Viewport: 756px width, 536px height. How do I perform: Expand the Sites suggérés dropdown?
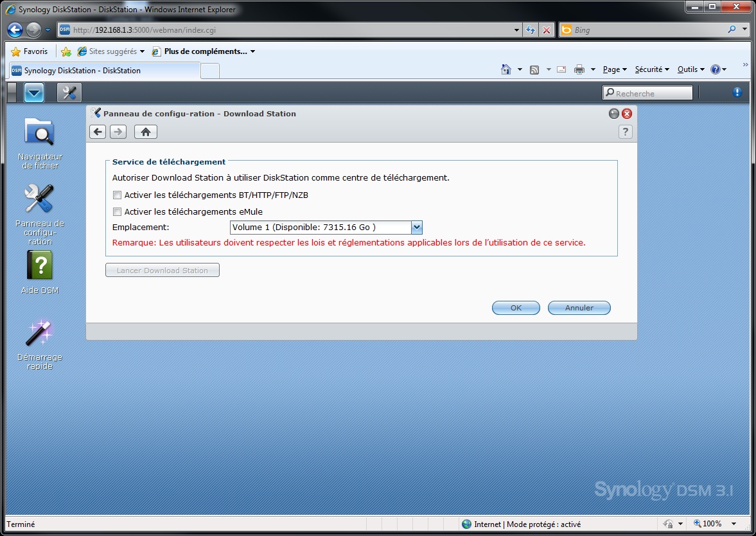click(142, 51)
